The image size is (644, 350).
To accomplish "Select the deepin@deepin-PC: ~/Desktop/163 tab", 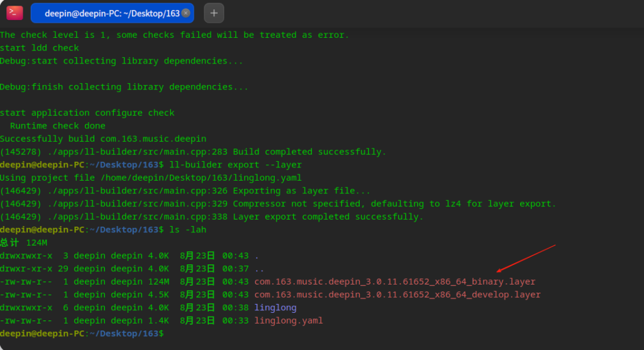I will [x=107, y=13].
